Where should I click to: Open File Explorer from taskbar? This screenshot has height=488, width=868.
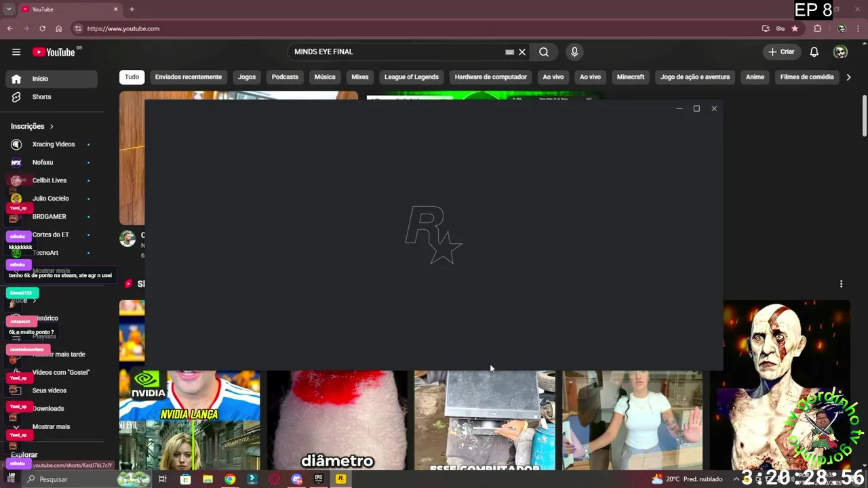point(208,479)
